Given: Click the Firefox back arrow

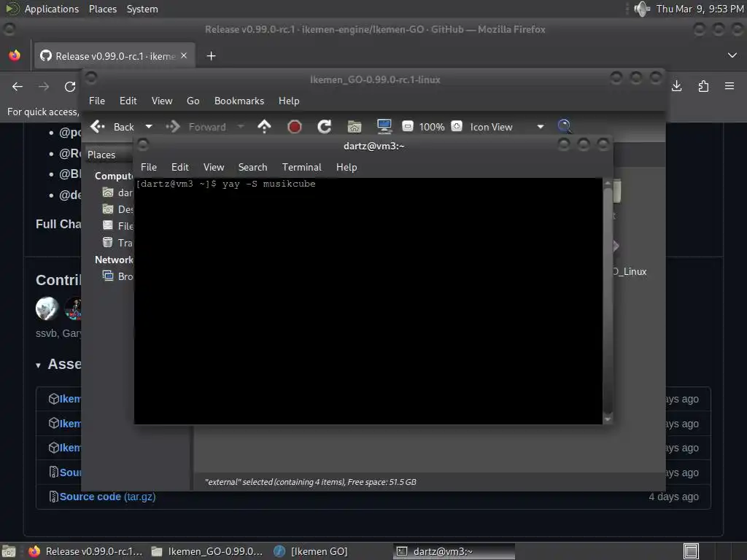Looking at the screenshot, I should (x=18, y=86).
